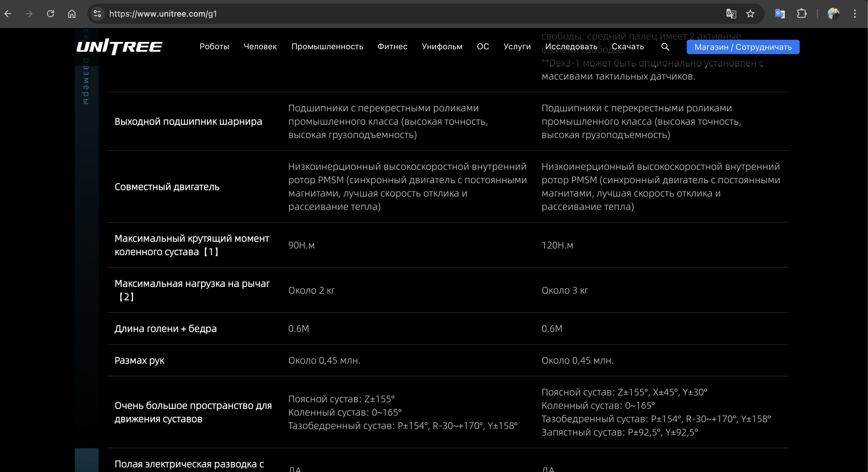Screen dimensions: 868x472
Task: Open the Промышленность menu item
Action: coord(327,47)
